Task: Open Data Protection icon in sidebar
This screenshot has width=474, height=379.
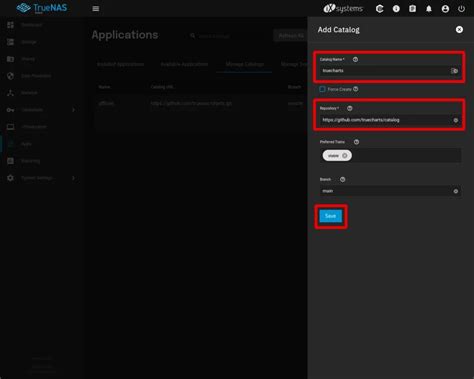Action: point(10,76)
